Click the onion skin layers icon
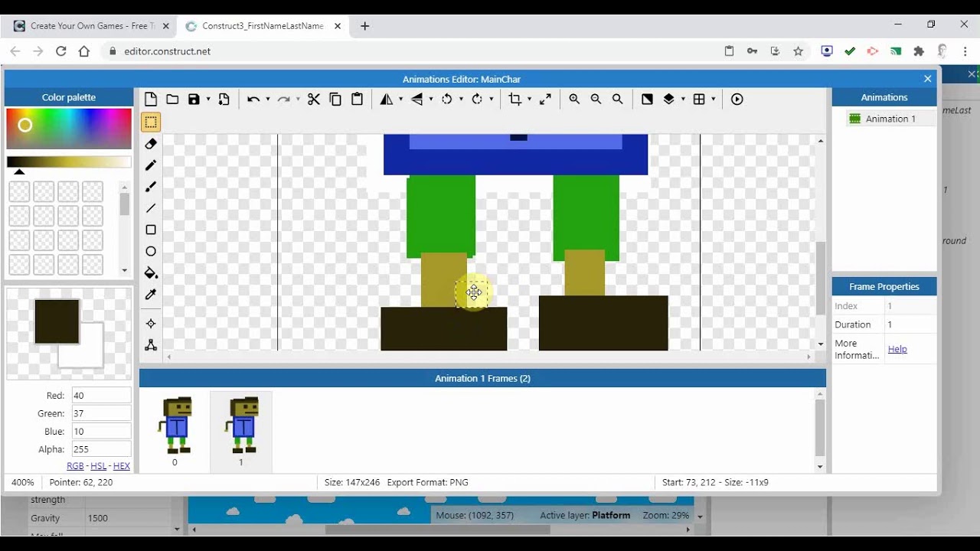980x551 pixels. [668, 99]
